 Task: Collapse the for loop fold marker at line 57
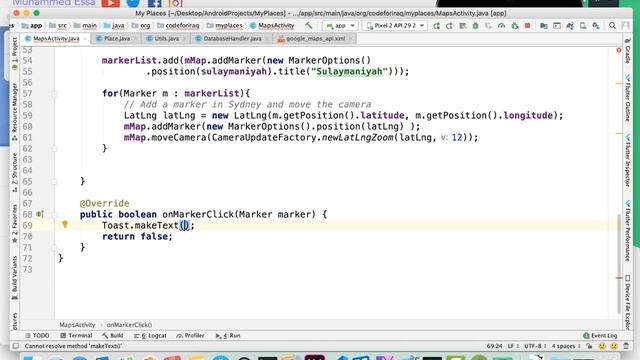[54, 93]
